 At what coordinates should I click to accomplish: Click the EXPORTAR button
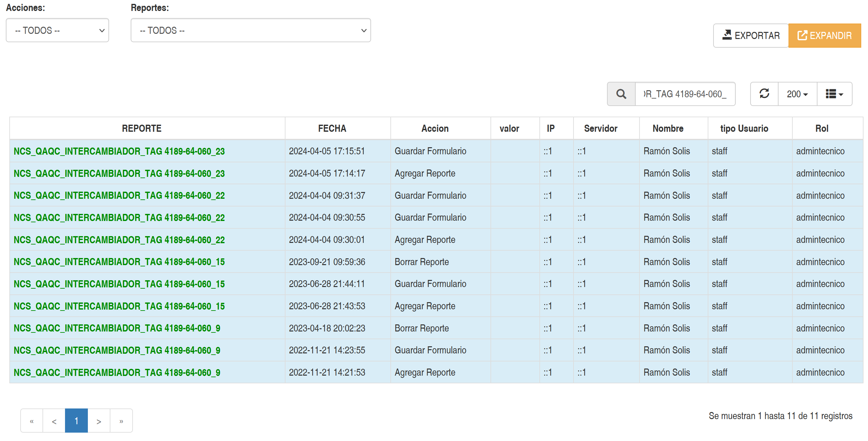coord(751,35)
